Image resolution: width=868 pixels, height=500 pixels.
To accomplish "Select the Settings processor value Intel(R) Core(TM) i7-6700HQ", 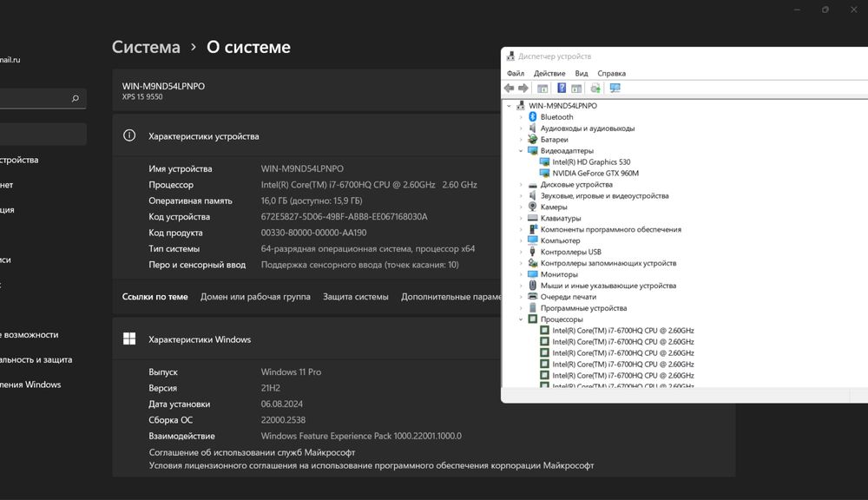I will tap(369, 184).
